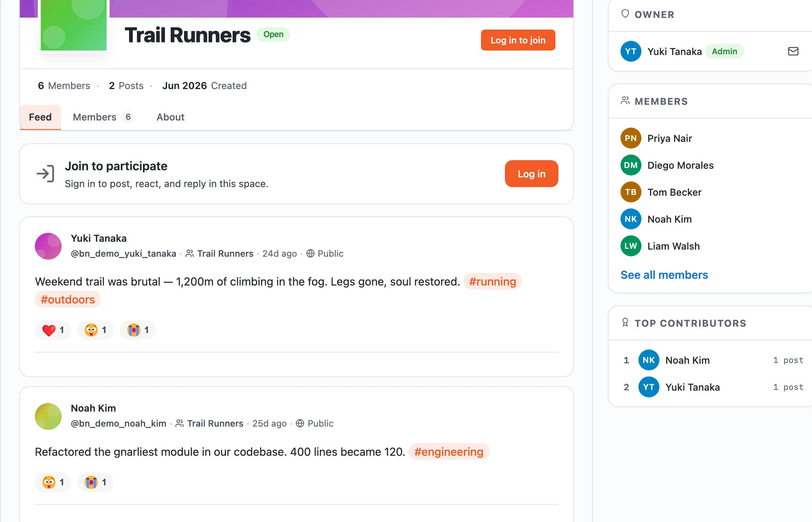Click Tom Becker's TB avatar
The width and height of the screenshot is (812, 522).
pyautogui.click(x=631, y=192)
